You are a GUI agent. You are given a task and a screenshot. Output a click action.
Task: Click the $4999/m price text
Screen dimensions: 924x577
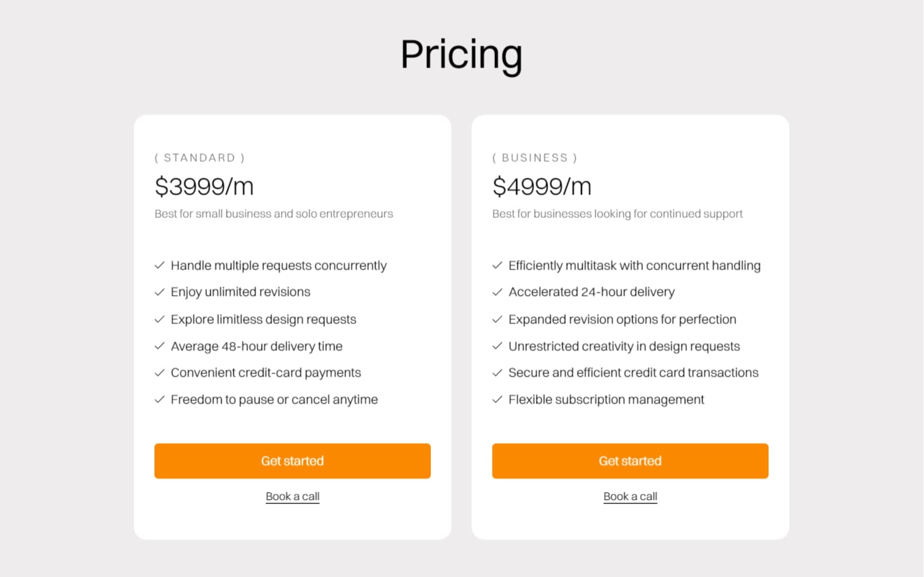coord(542,187)
